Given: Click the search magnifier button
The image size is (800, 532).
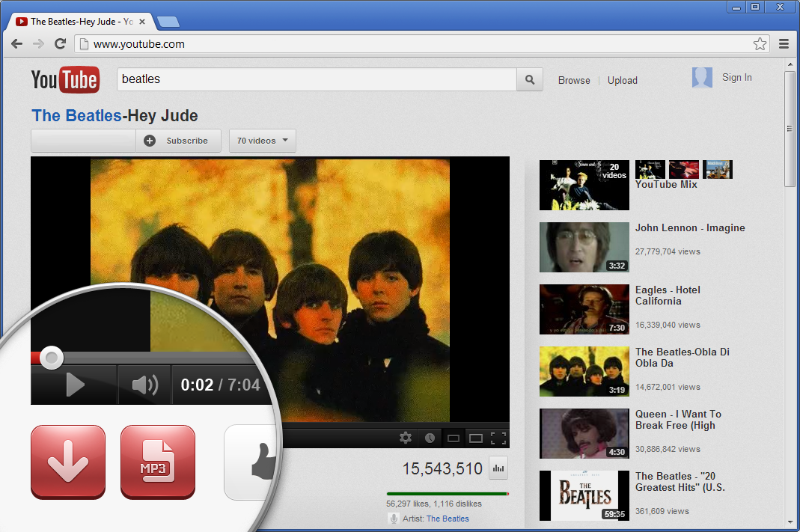Looking at the screenshot, I should [x=530, y=79].
